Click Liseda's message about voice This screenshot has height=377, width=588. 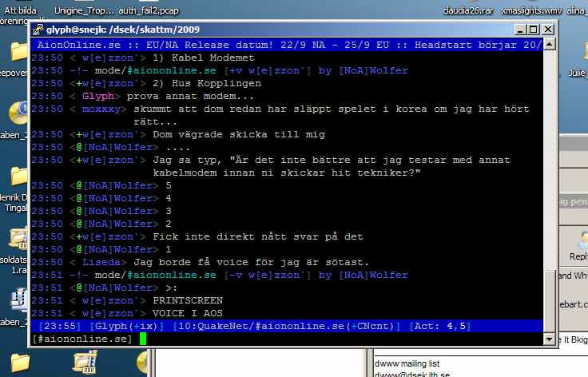pyautogui.click(x=251, y=262)
